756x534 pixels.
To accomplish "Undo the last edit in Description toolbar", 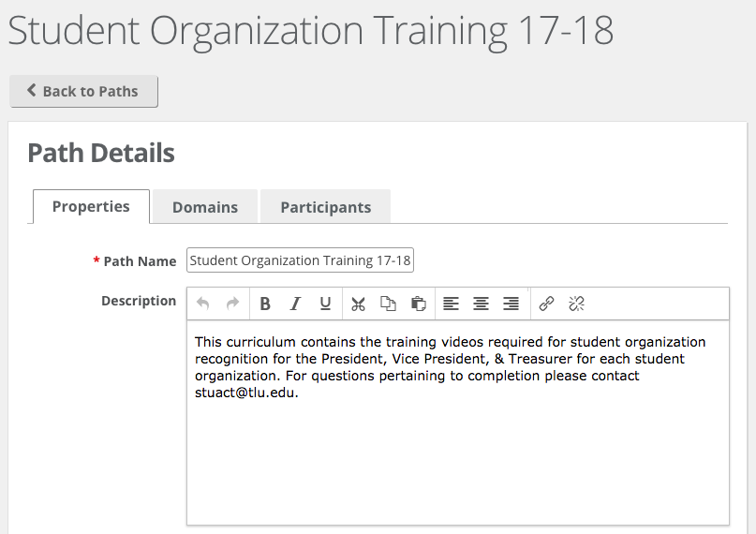I will pos(203,304).
